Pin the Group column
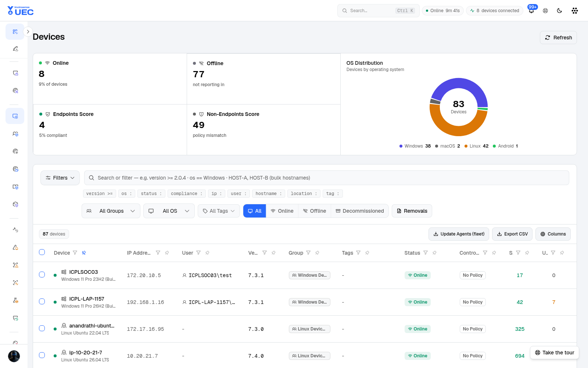588x368 pixels. (317, 253)
